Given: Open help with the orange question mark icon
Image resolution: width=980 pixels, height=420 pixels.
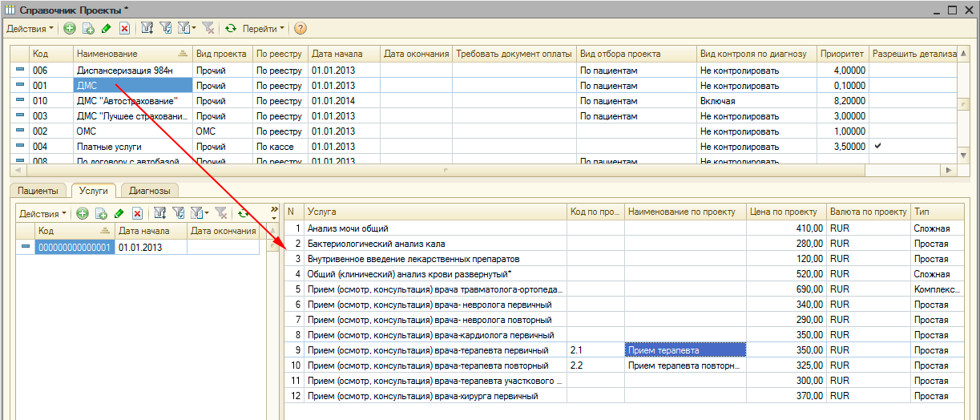Looking at the screenshot, I should coord(300,28).
